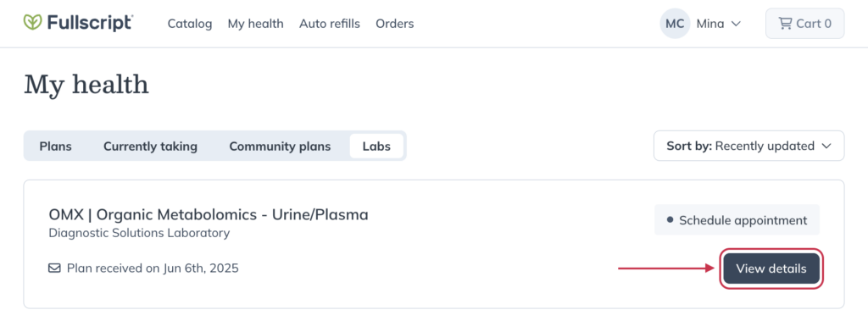Expand the Mina account chevron
The width and height of the screenshot is (868, 321).
click(x=736, y=24)
